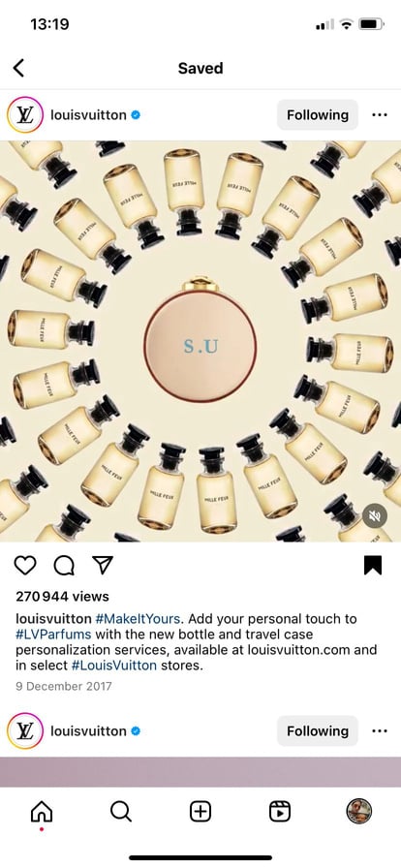Image resolution: width=401 pixels, height=868 pixels.
Task: Share the post with the paper plane icon
Action: [x=103, y=565]
